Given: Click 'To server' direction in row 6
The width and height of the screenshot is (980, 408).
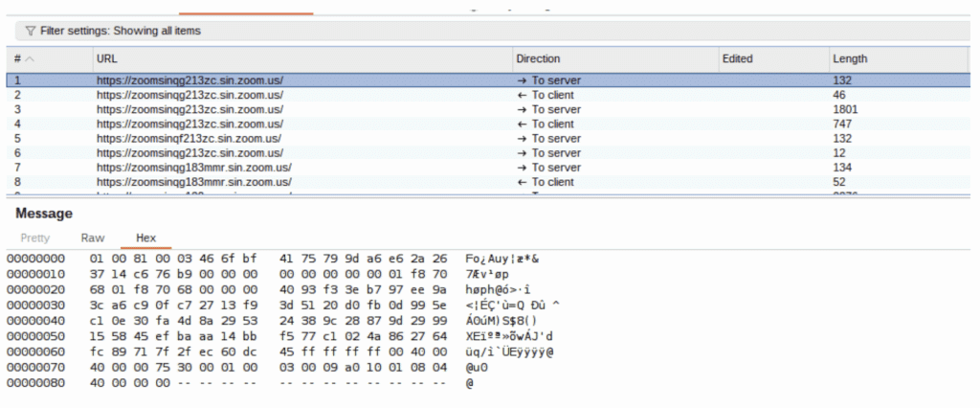Looking at the screenshot, I should 548,152.
